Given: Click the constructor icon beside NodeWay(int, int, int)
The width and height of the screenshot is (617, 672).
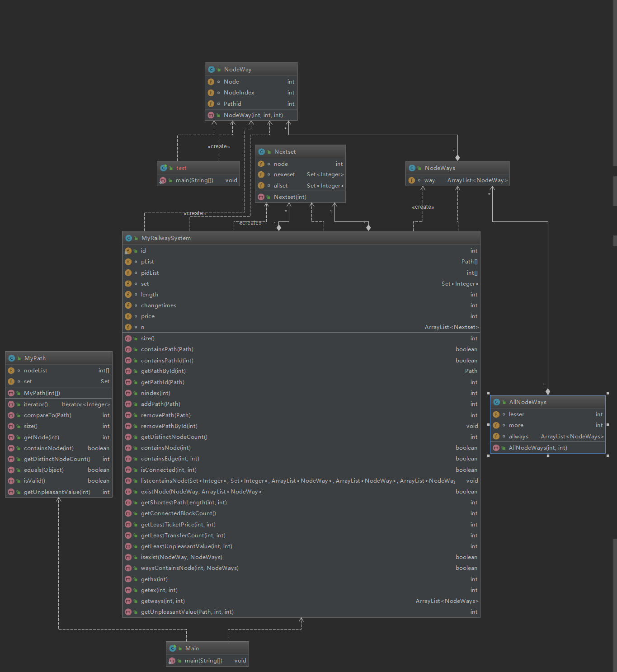Looking at the screenshot, I should point(211,115).
